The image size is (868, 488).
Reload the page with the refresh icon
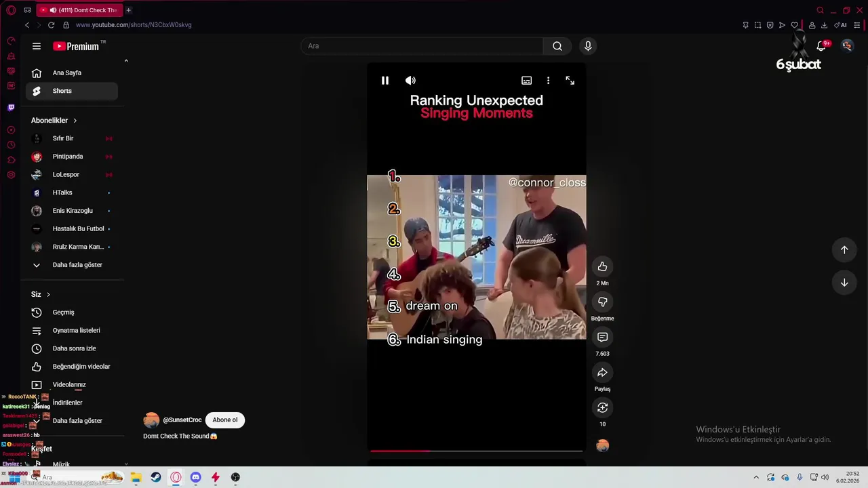(51, 25)
